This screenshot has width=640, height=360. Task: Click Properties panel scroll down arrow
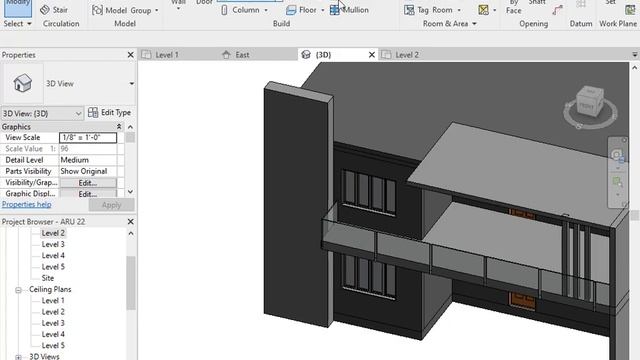click(x=130, y=192)
